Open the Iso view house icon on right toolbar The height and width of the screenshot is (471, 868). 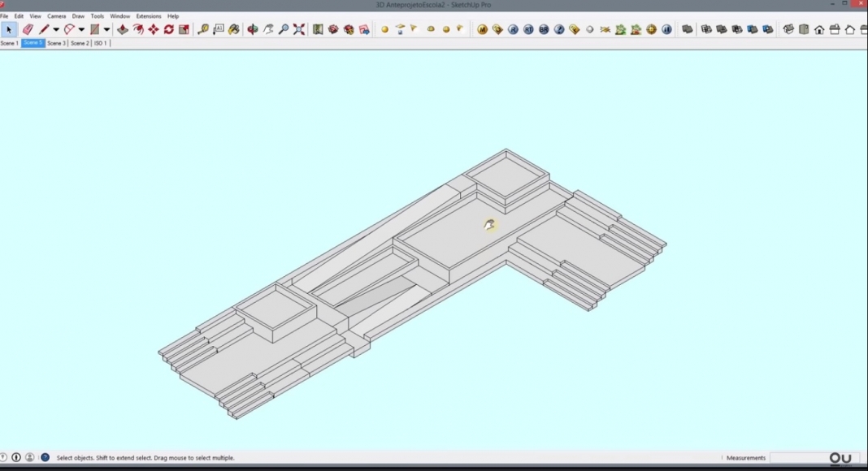pos(788,29)
